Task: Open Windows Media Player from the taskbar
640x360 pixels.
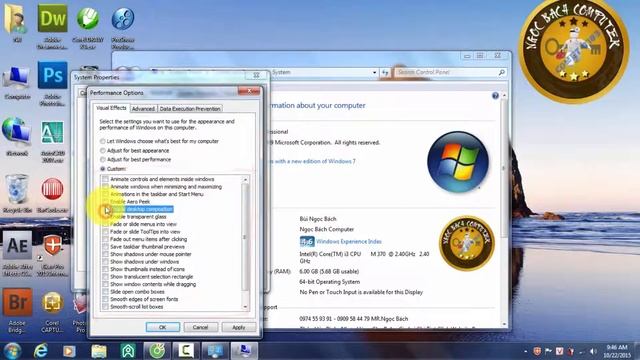Action: 69,351
